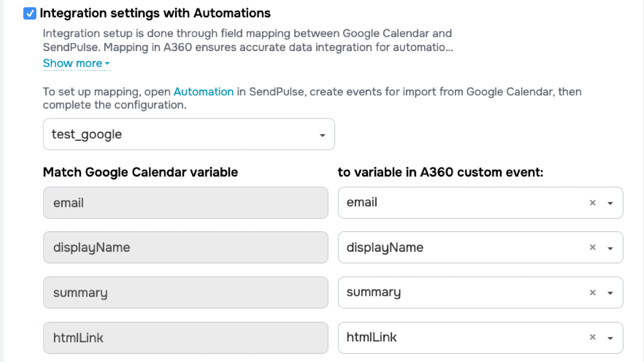Uncheck Integration settings with Automations checkbox
644x362 pixels.
pos(30,13)
